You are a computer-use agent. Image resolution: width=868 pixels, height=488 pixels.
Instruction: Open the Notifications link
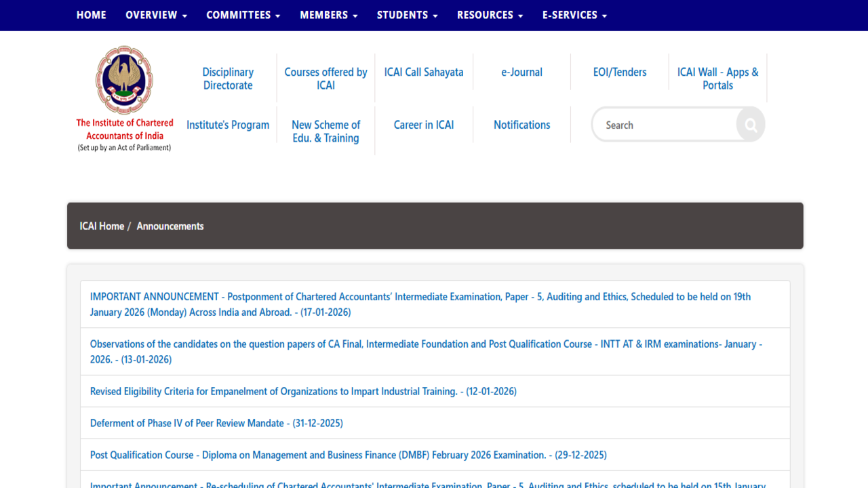pyautogui.click(x=521, y=125)
